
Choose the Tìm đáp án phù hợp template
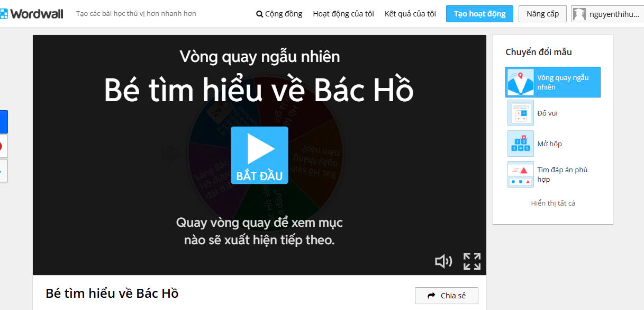[553, 174]
